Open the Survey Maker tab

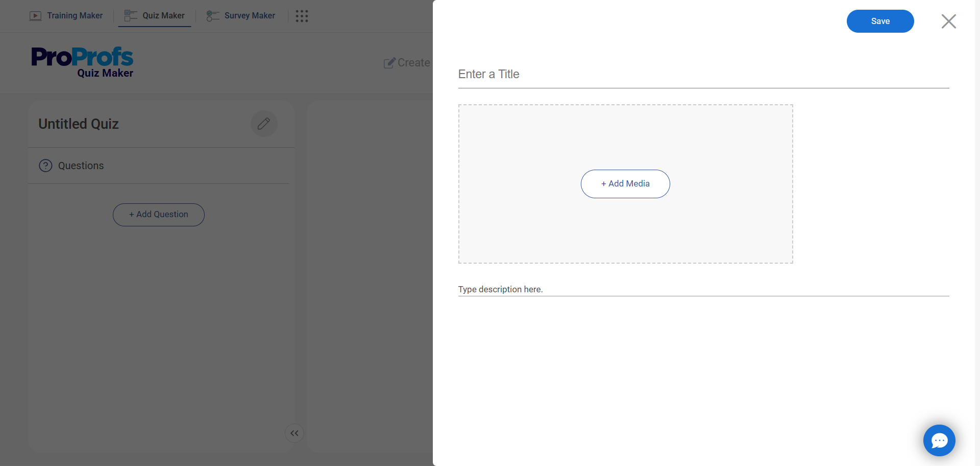241,16
